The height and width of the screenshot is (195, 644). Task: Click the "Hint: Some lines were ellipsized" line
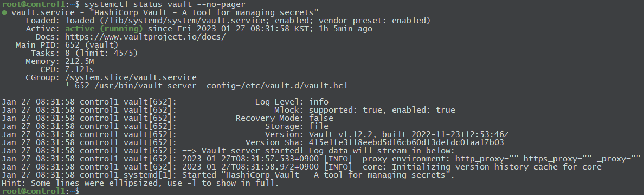tap(140, 183)
